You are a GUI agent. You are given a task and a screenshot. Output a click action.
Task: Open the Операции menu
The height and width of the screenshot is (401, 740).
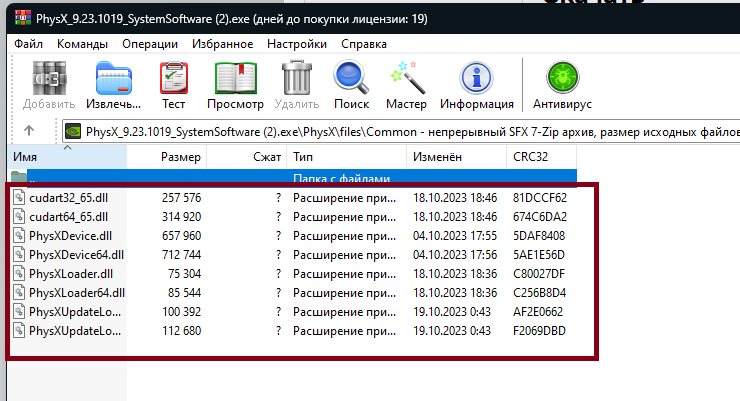[150, 44]
